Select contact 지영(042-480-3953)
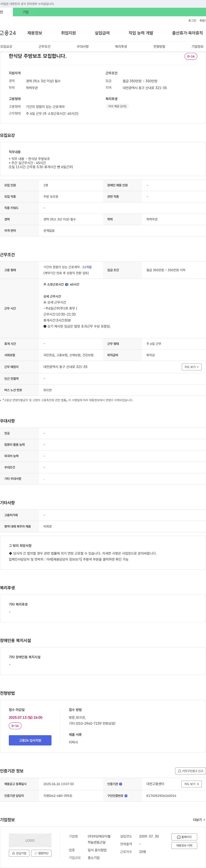 tap(58, 796)
